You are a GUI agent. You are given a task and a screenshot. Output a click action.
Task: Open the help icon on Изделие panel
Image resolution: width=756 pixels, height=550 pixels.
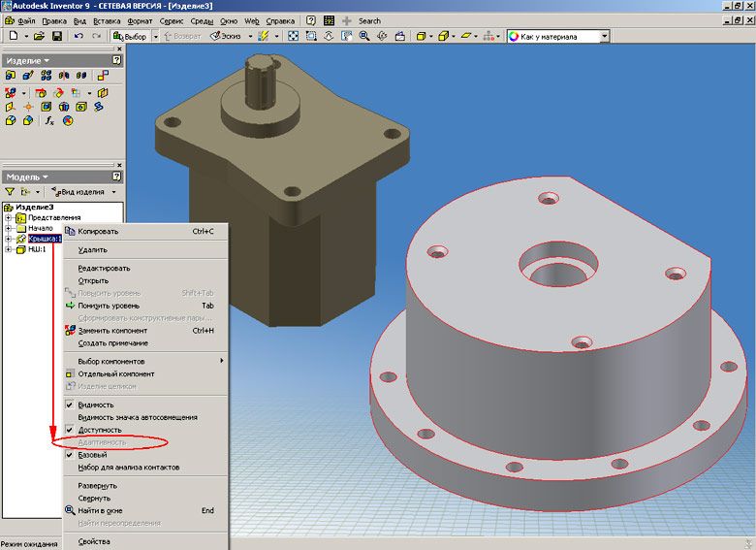(x=117, y=60)
